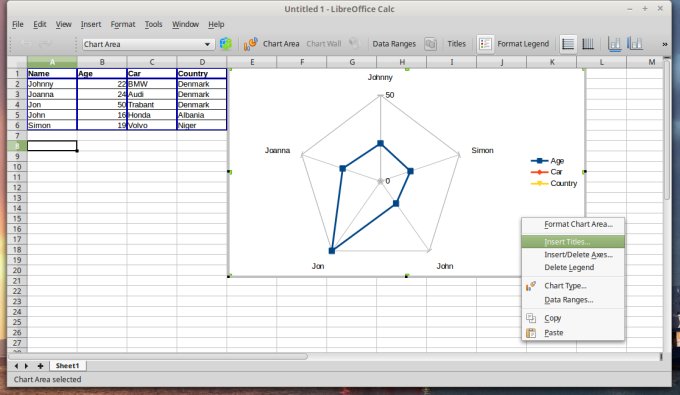Select column header E

[x=252, y=62]
